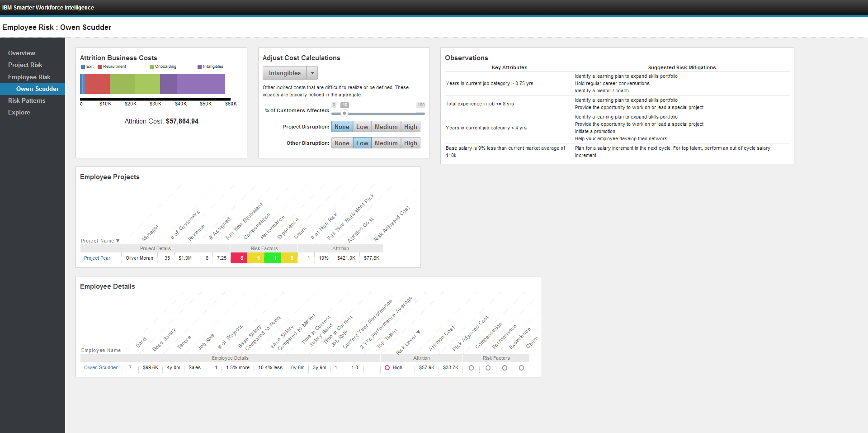868x433 pixels.
Task: Open Owen Scudder link in Employee Details
Action: pos(101,367)
